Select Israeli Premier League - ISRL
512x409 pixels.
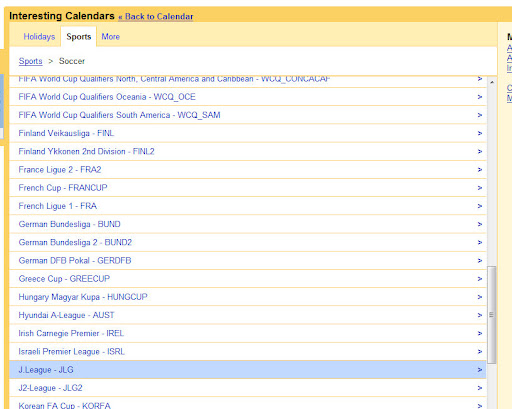248,351
